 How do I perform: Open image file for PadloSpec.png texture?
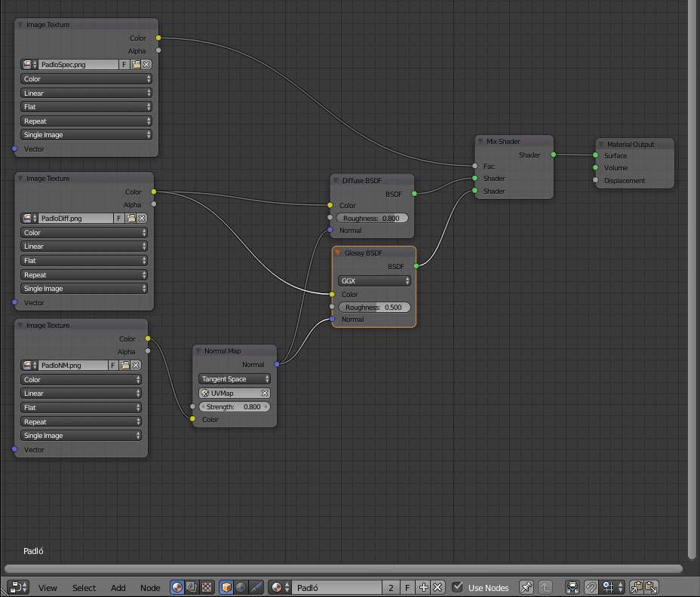137,65
